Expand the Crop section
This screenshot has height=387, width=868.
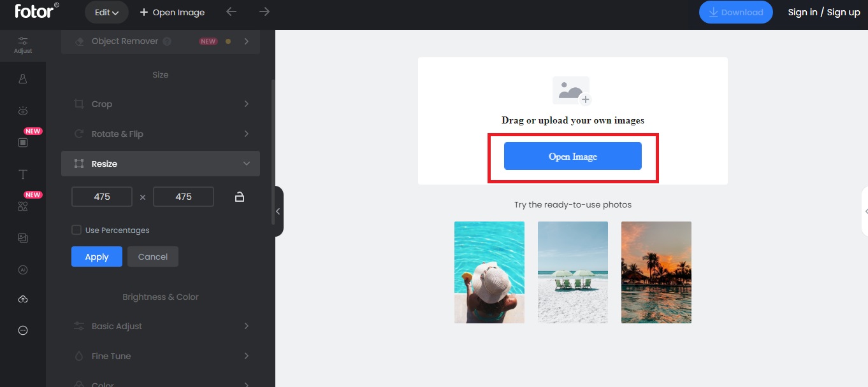[x=160, y=104]
